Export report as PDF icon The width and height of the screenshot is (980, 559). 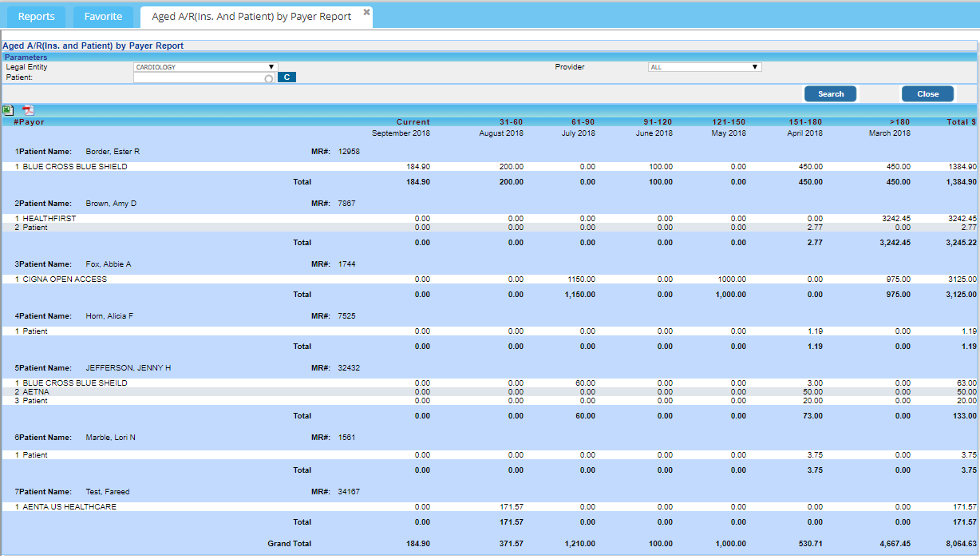28,110
